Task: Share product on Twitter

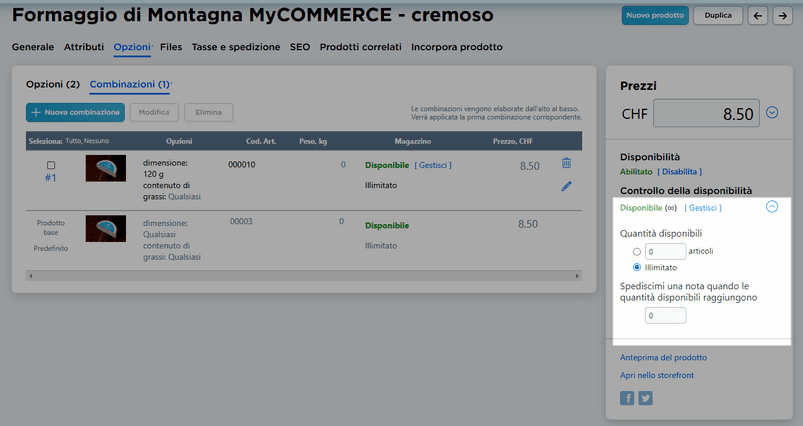Action: 645,398
